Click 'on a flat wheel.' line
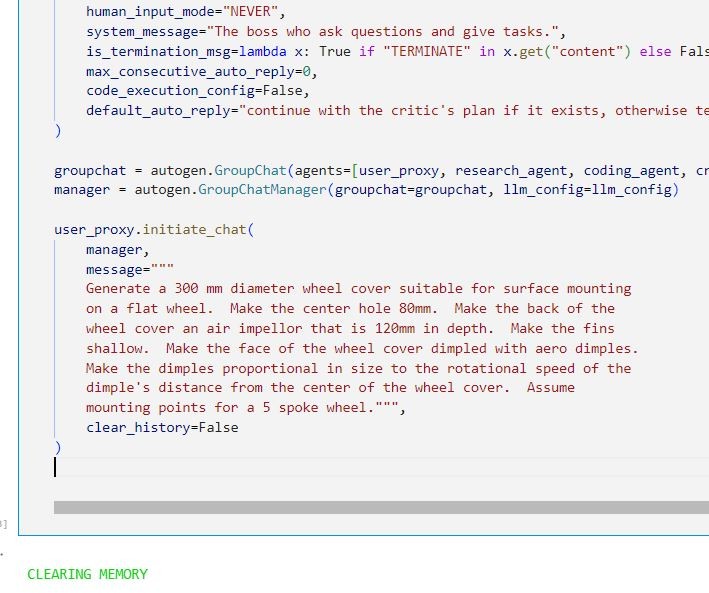This screenshot has height=593, width=709. 350,308
